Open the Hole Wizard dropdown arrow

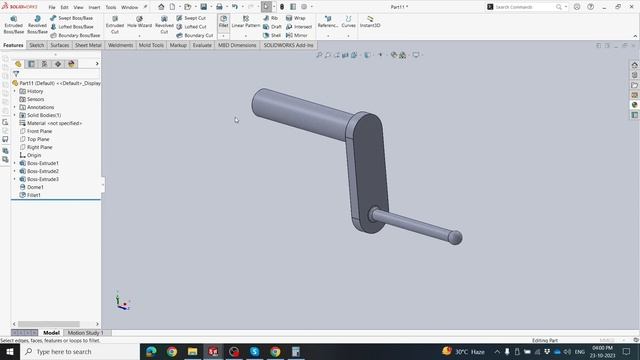point(139,36)
